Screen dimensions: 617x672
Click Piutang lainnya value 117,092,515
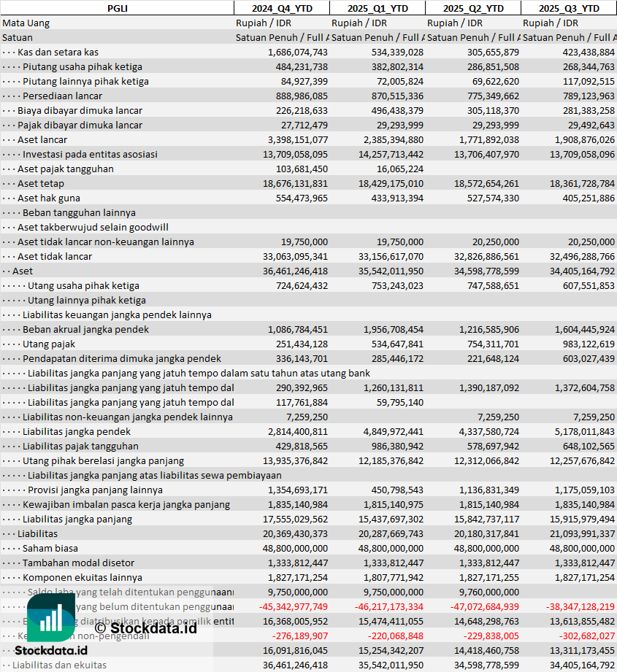click(589, 81)
